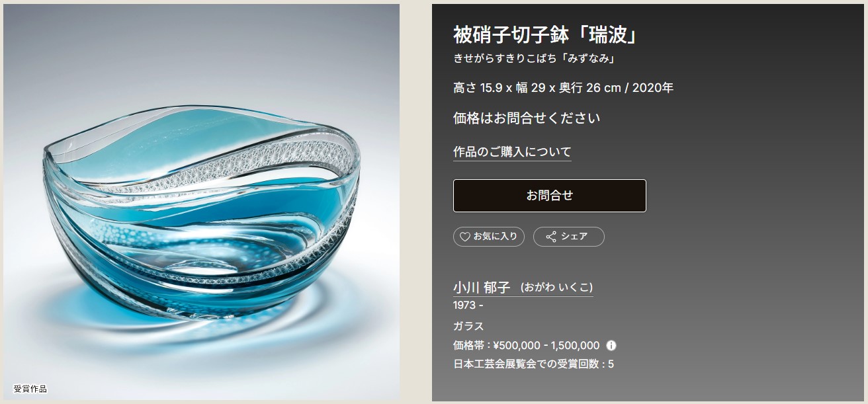Viewport: 868px width, 404px height.
Task: Open artist page for 小川 郁子
Action: click(x=482, y=288)
